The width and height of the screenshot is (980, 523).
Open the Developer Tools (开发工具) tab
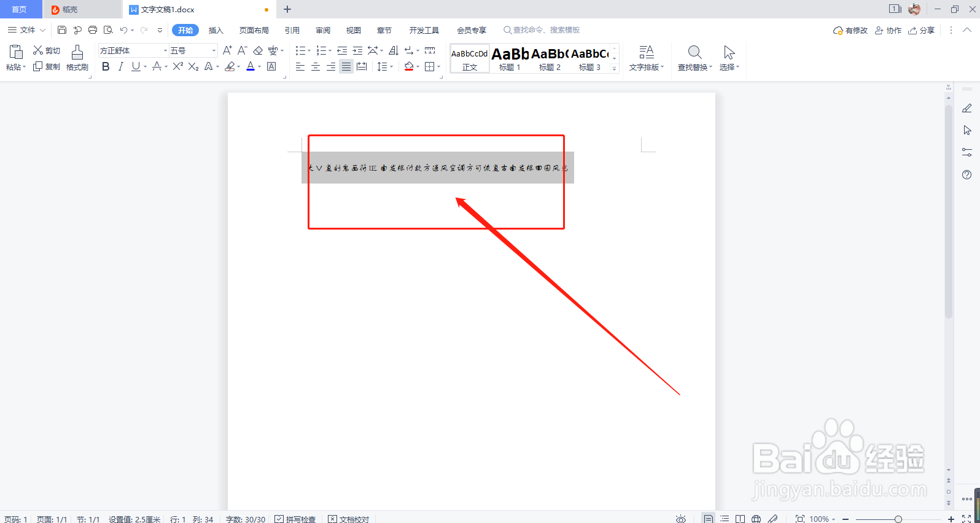click(x=424, y=30)
